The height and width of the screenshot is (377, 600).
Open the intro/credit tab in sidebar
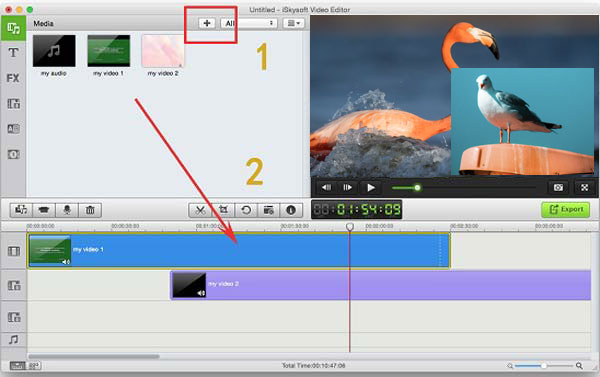14,155
